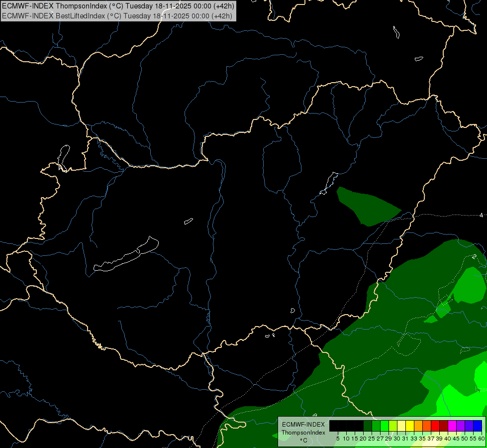Viewport: 487px width, 448px height.
Task: Click the indigo 50–55 legend swatch
Action: click(x=469, y=426)
